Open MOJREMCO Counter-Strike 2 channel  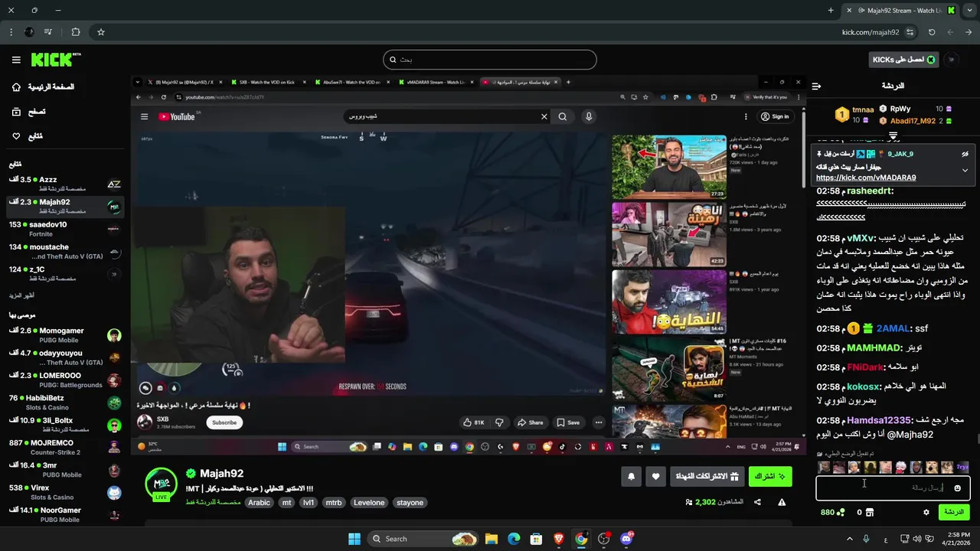[x=64, y=447]
